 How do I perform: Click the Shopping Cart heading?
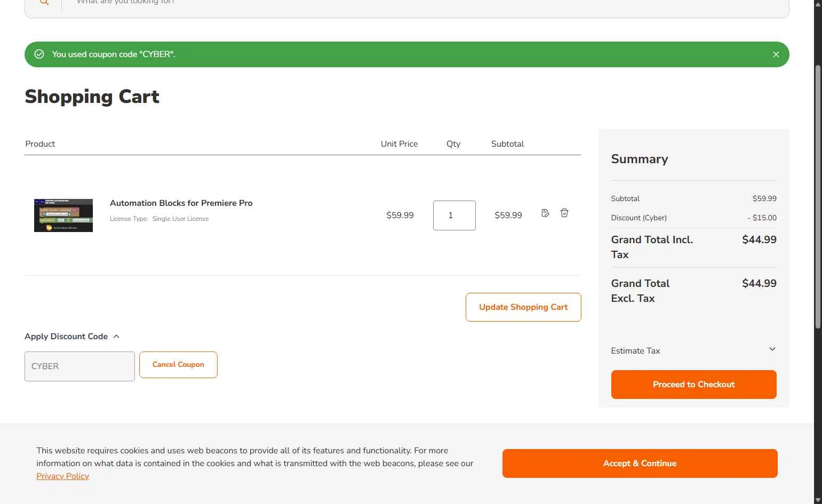[92, 97]
